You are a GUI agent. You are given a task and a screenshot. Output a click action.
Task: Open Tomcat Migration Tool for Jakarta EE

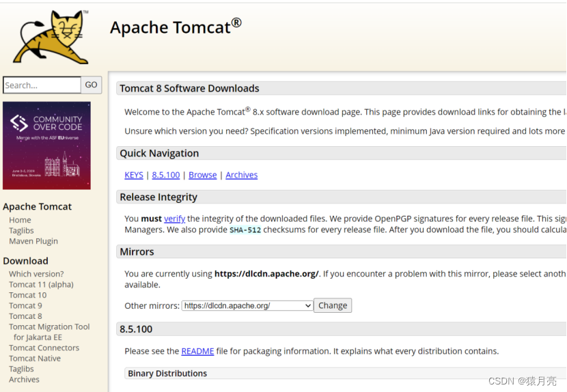(x=49, y=332)
